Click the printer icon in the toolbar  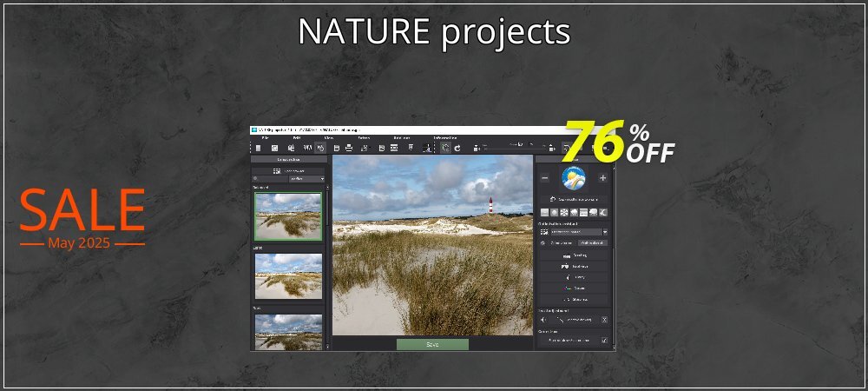tap(349, 148)
